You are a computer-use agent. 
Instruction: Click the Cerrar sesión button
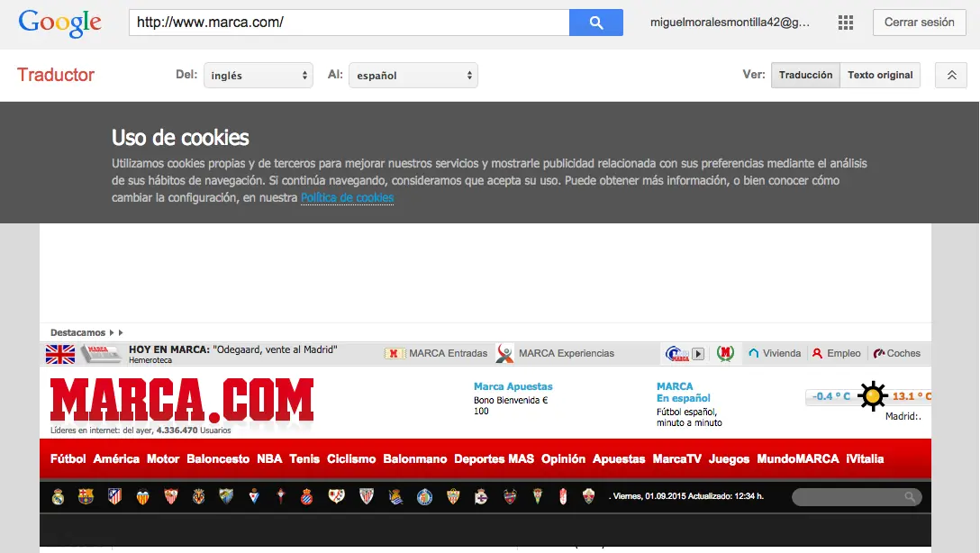click(919, 23)
